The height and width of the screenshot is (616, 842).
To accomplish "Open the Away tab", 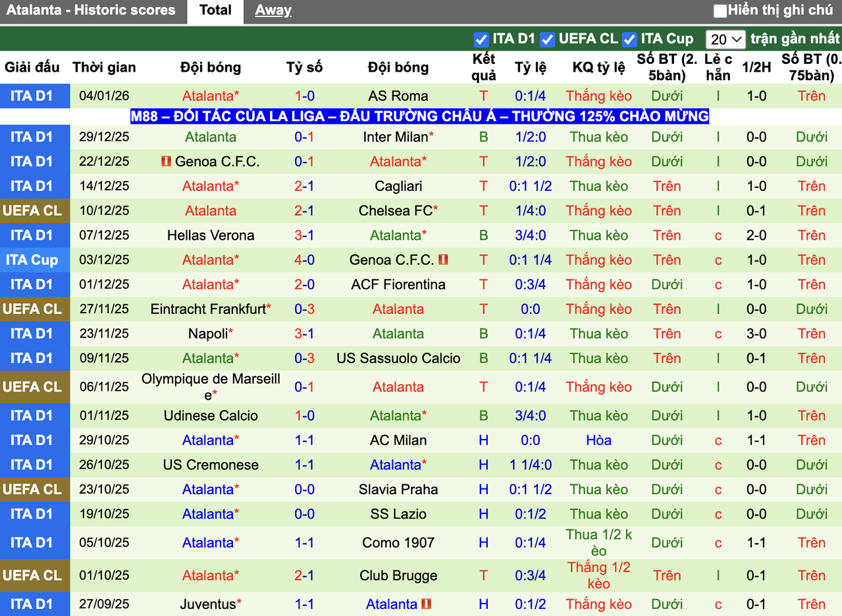I will [x=273, y=11].
